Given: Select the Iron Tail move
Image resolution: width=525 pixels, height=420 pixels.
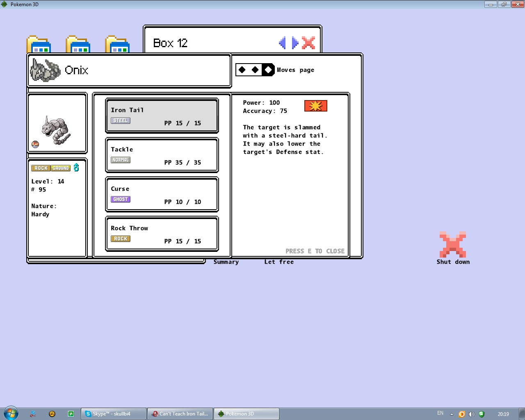Looking at the screenshot, I should pyautogui.click(x=162, y=116).
